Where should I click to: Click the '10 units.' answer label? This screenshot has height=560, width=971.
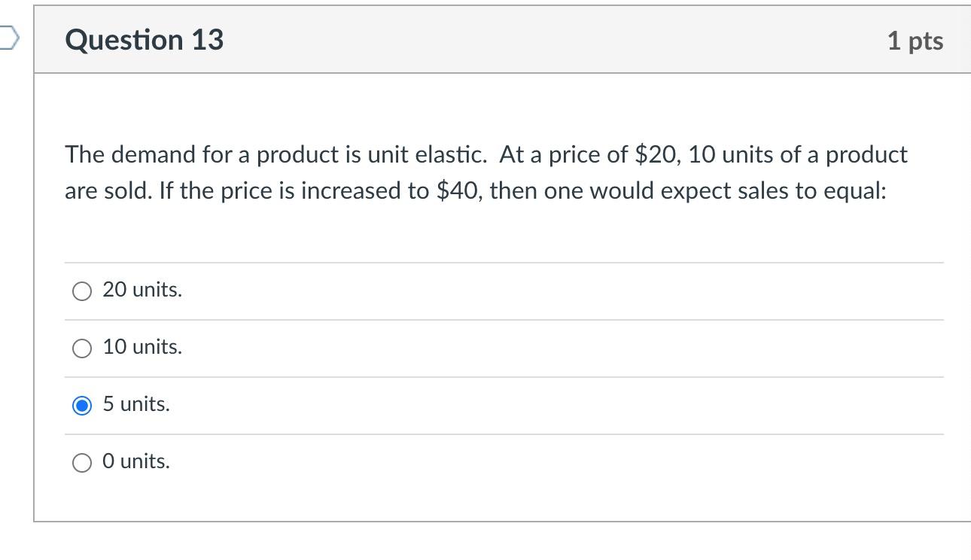142,347
